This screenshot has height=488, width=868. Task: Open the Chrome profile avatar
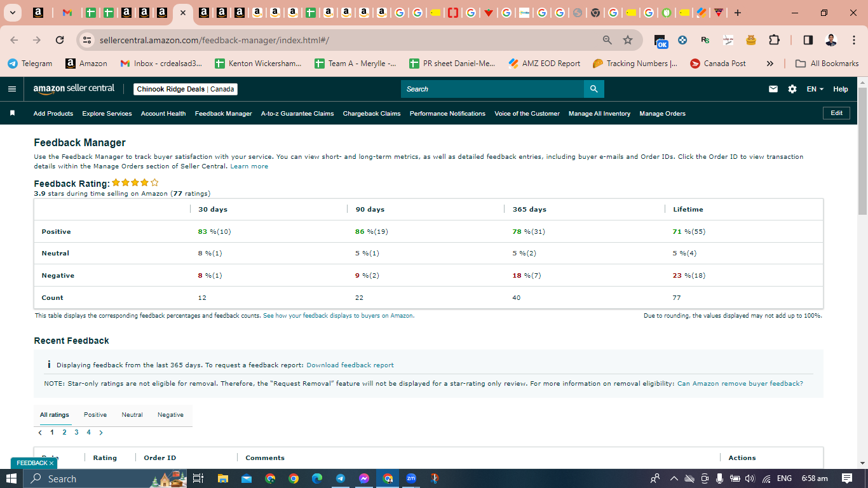tap(831, 40)
